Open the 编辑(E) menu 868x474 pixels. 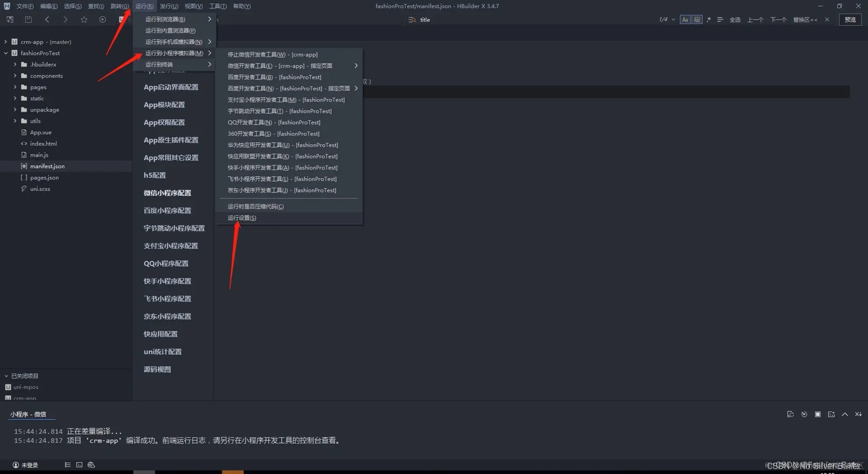48,6
